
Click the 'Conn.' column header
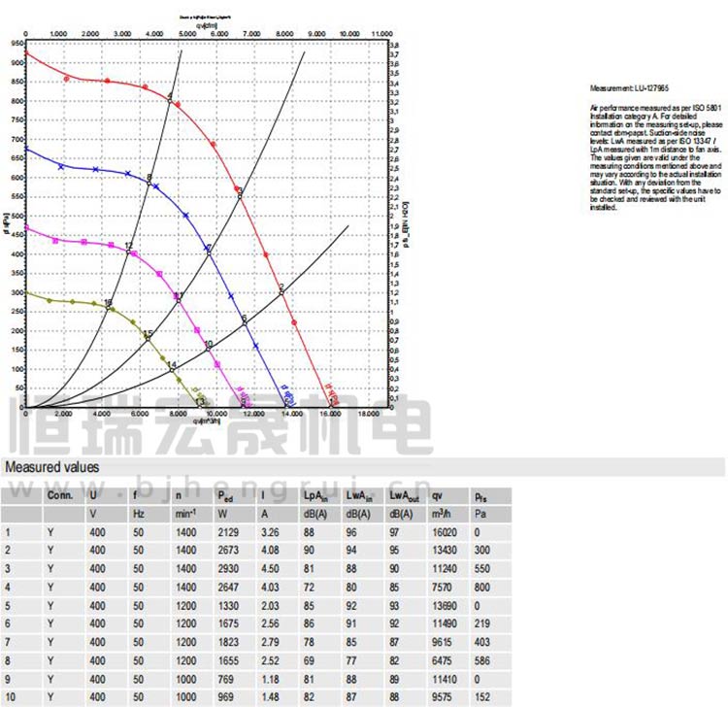[x=60, y=494]
